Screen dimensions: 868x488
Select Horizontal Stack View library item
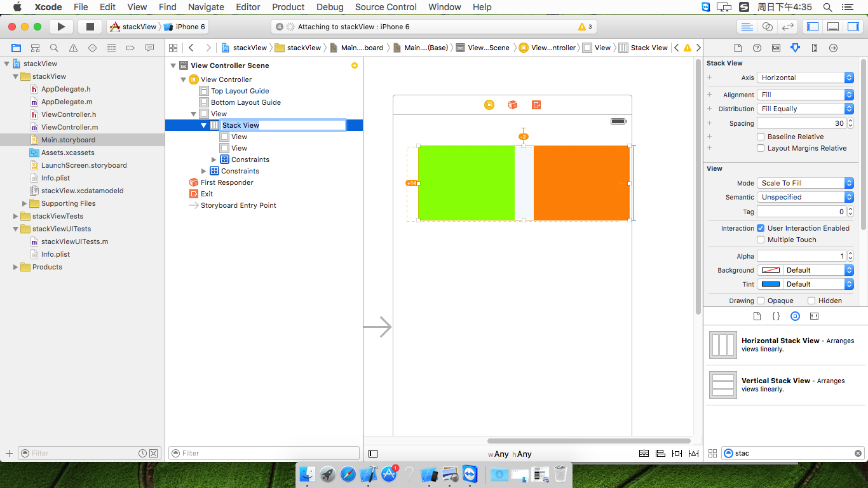(784, 345)
